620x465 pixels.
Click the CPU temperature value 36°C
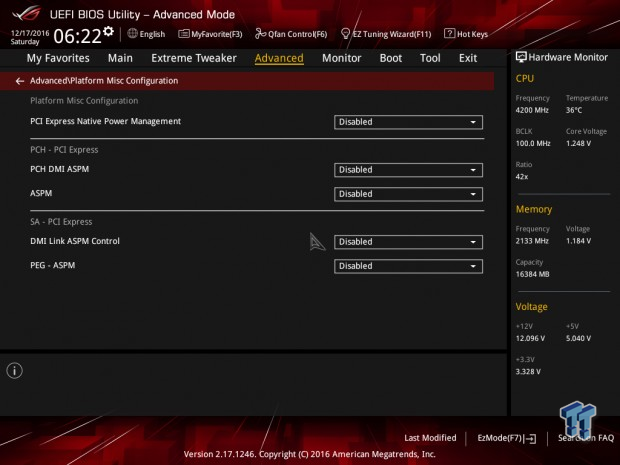[x=574, y=110]
